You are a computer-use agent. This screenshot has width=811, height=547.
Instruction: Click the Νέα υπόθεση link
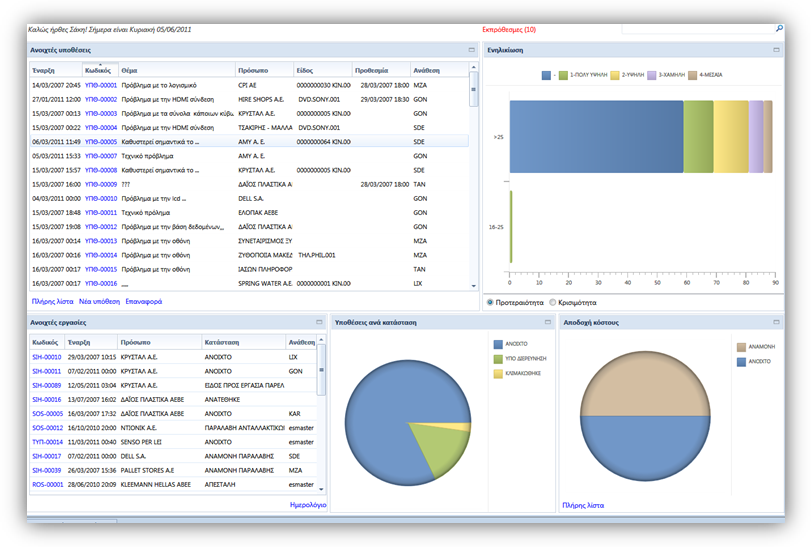99,301
